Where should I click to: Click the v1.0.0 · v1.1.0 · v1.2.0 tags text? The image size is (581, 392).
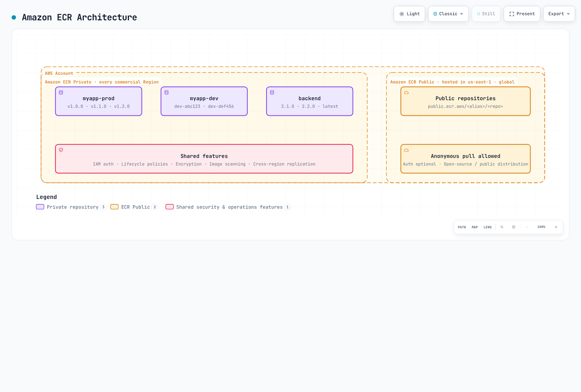coord(98,106)
